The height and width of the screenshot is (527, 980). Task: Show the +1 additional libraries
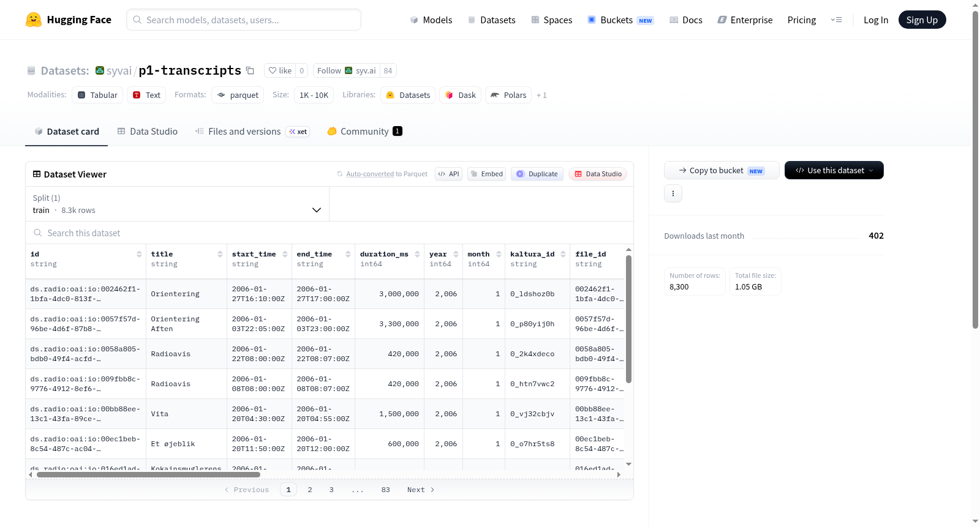[x=541, y=95]
